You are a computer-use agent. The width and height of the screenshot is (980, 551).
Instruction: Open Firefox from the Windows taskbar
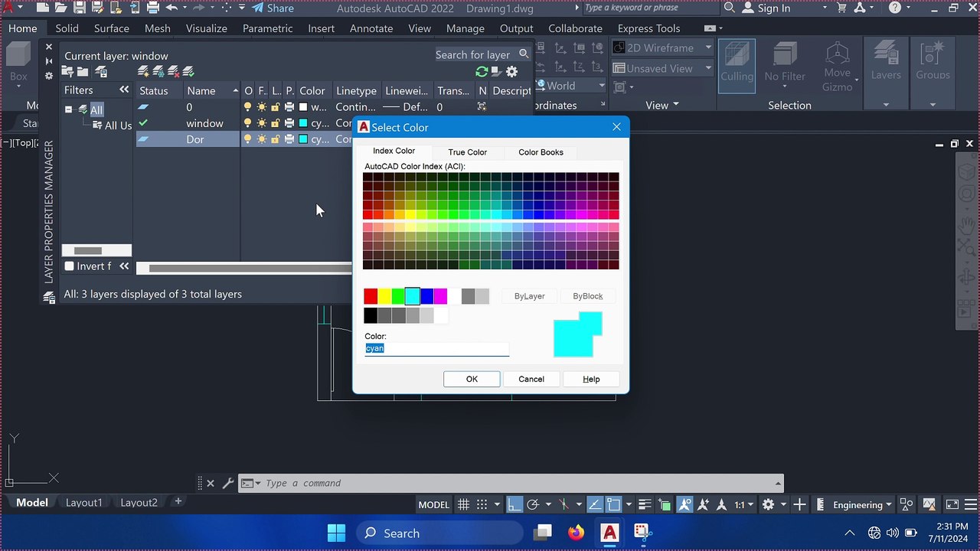[x=576, y=533]
